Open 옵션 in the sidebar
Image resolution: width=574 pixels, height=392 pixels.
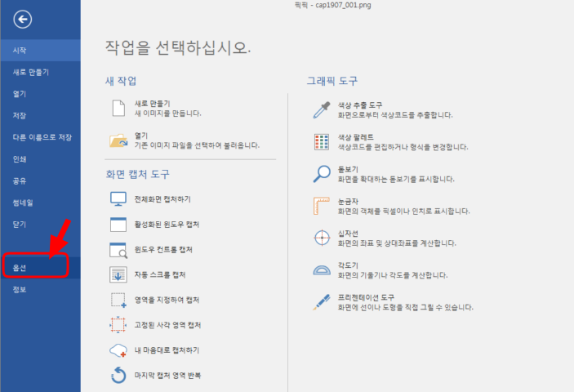(40, 268)
